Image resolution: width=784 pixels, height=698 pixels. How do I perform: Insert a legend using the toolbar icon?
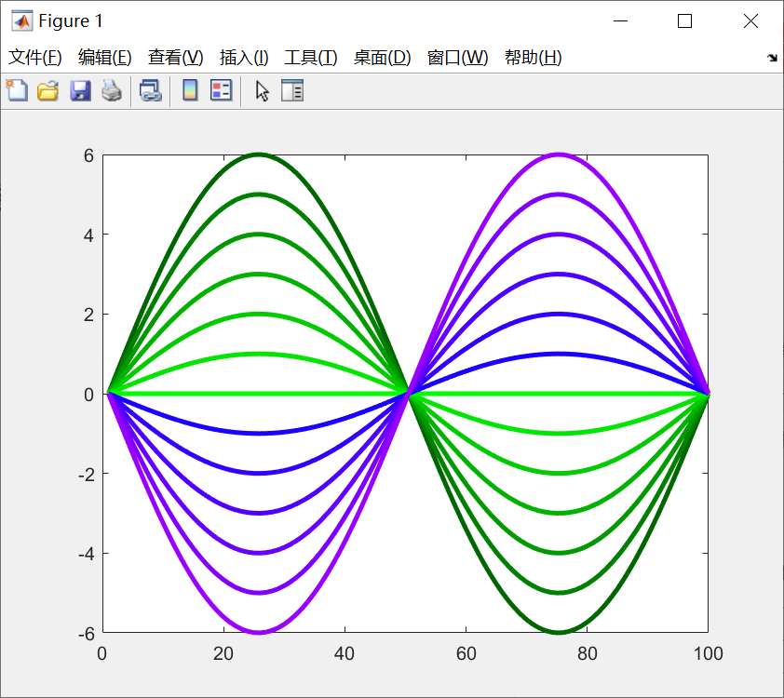(221, 90)
